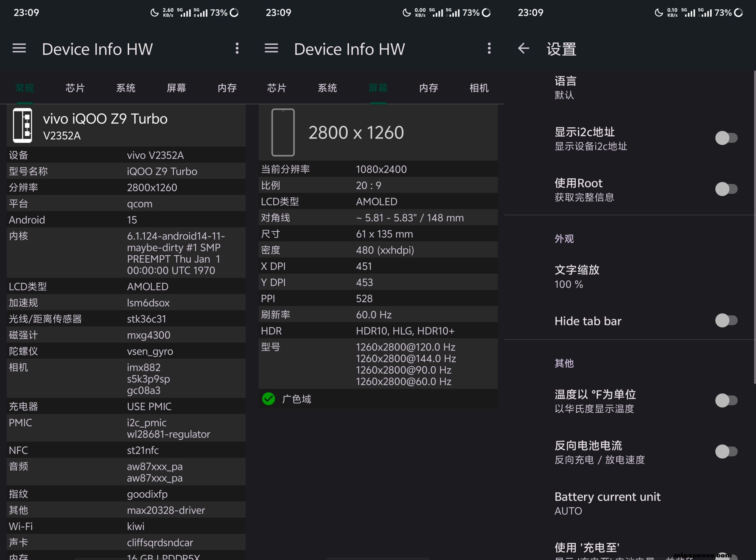Toggle temperature in °F switch

click(x=726, y=400)
